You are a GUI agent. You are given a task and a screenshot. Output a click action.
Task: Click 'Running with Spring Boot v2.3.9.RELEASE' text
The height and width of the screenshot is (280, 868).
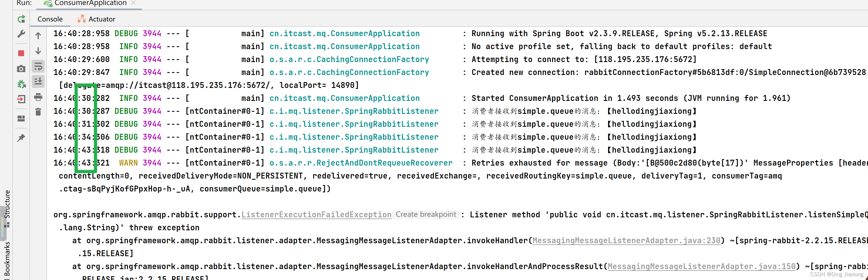point(619,34)
